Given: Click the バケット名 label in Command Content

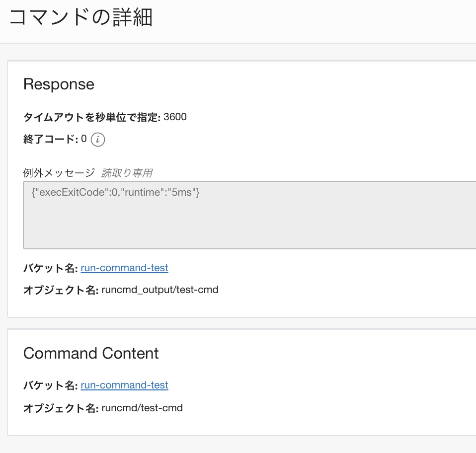Looking at the screenshot, I should [x=51, y=385].
